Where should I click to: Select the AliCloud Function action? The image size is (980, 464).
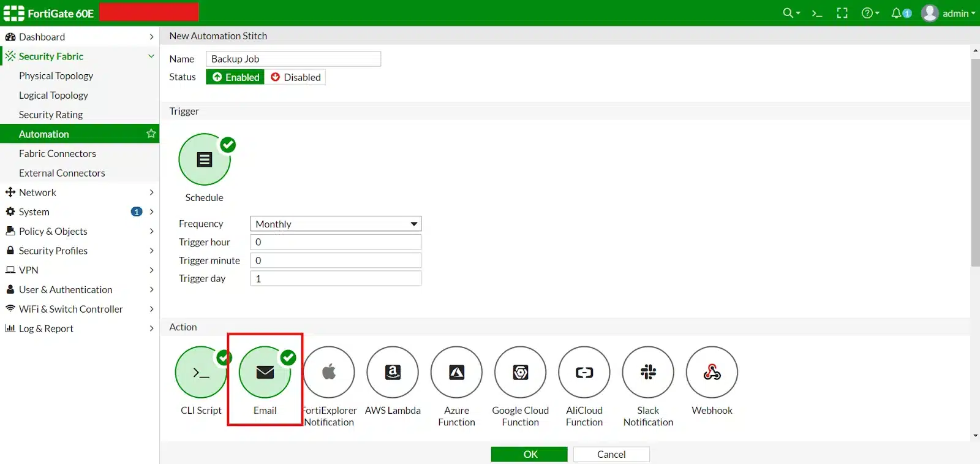[x=584, y=372]
